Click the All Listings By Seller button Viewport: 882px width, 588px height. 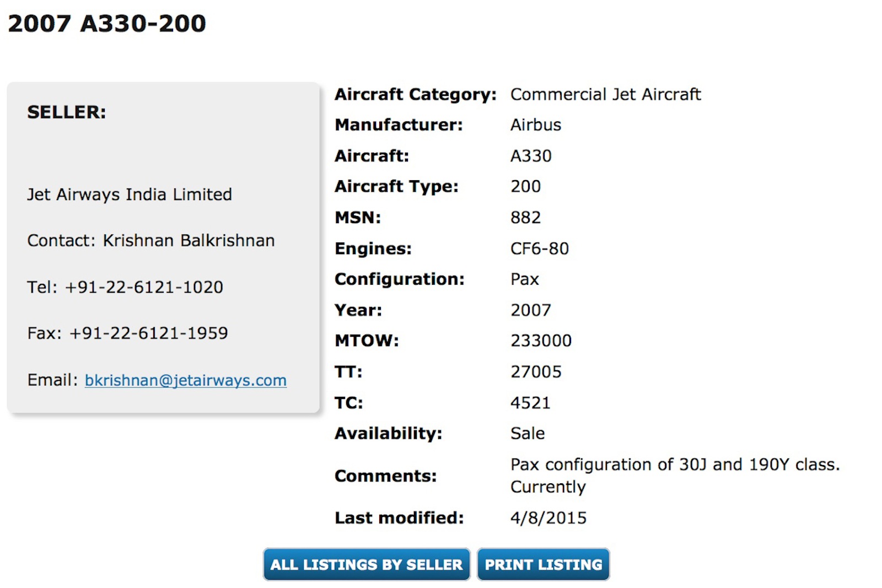pos(367,564)
